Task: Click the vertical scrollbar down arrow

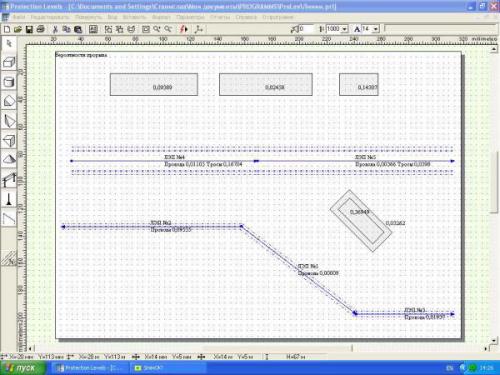Action: (x=494, y=340)
